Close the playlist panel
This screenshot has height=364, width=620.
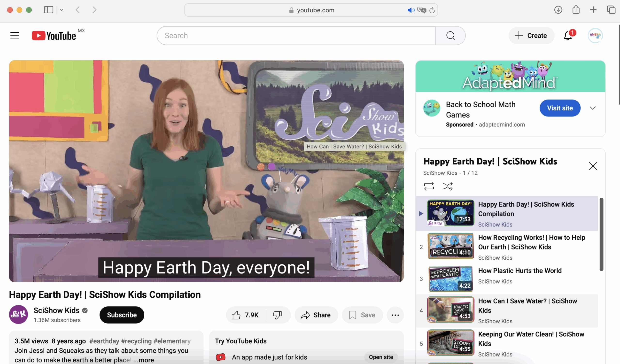point(593,166)
